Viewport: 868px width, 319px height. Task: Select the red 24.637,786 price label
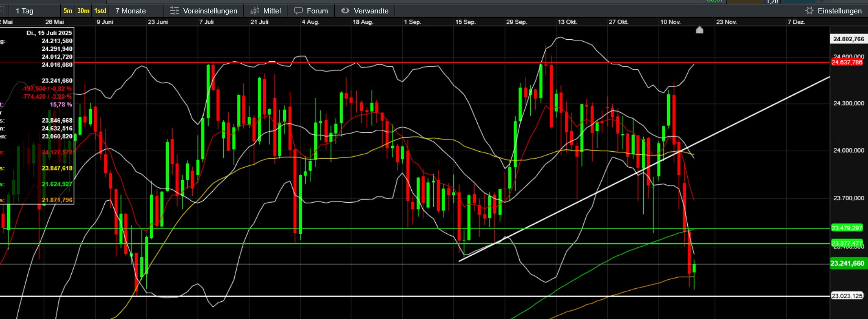[847, 62]
